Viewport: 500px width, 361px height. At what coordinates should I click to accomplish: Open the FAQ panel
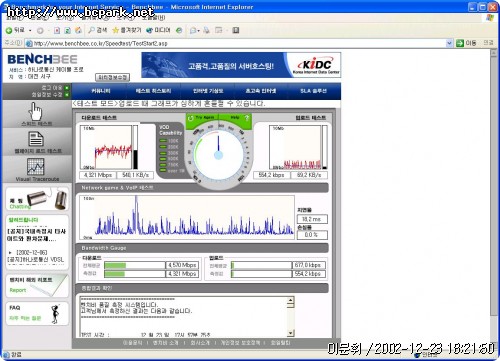(x=37, y=313)
